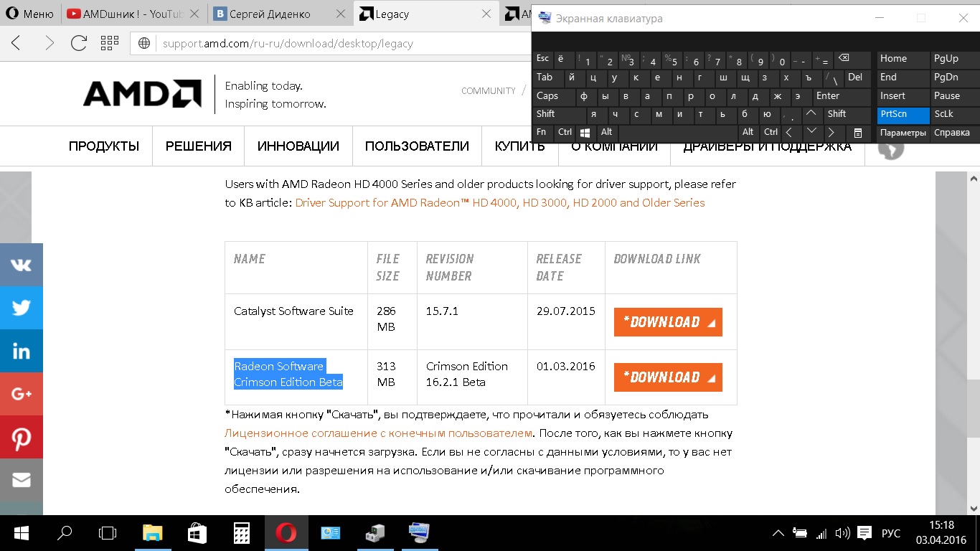Screen dimensions: 980x551
Task: Open the Windows Store taskbar icon
Action: tap(197, 532)
